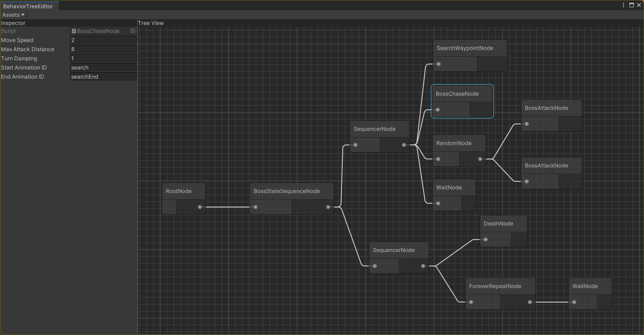Viewport: 644px width, 335px height.
Task: Edit the Max Attack Distance field
Action: [103, 49]
